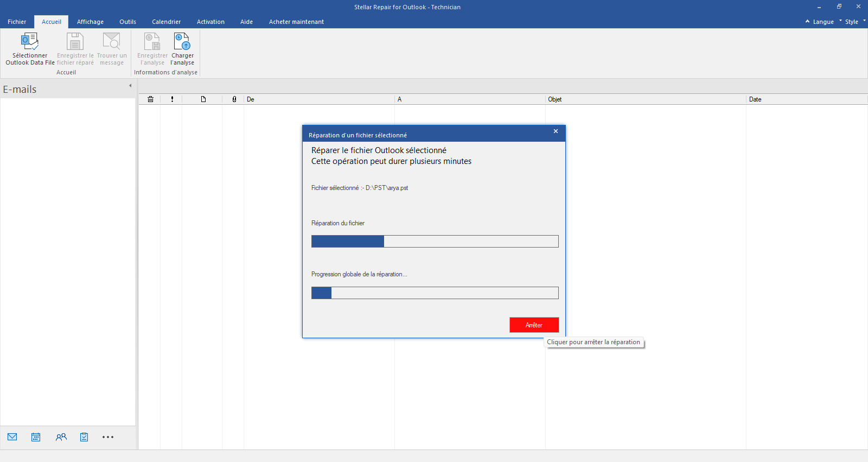The height and width of the screenshot is (462, 868).
Task: Click the 'Progression globale de la réparation...' label
Action: point(359,274)
